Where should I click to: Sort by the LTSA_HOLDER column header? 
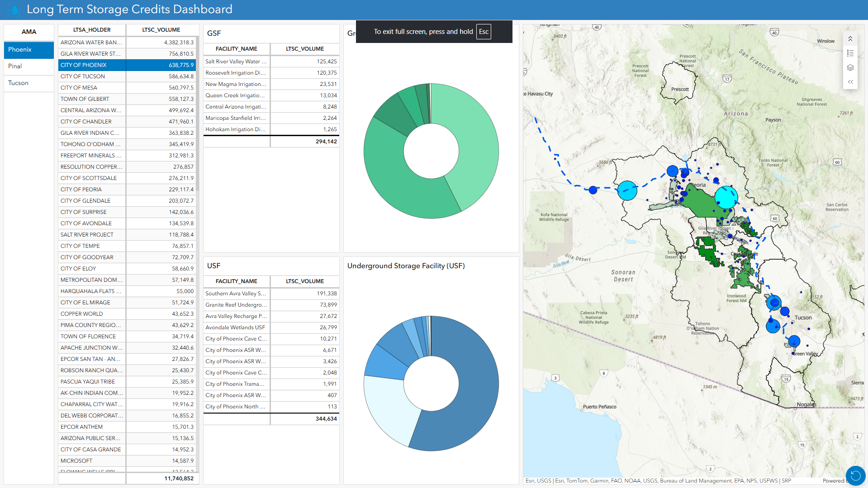click(92, 30)
